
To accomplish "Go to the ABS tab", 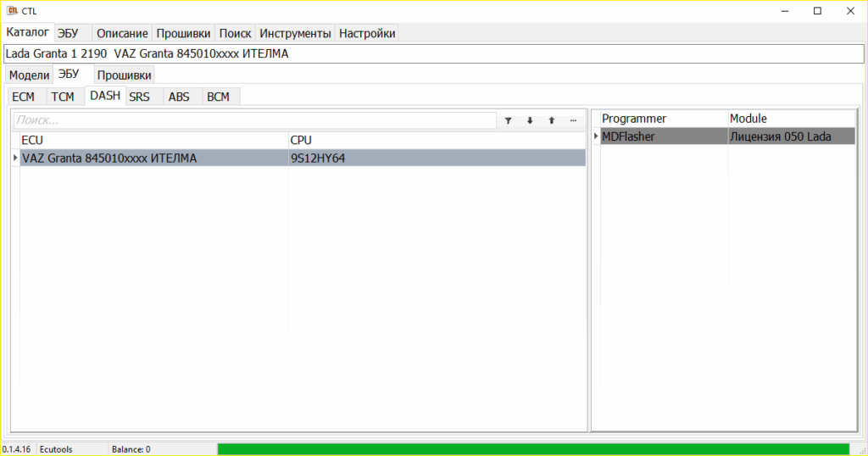I will coord(179,97).
